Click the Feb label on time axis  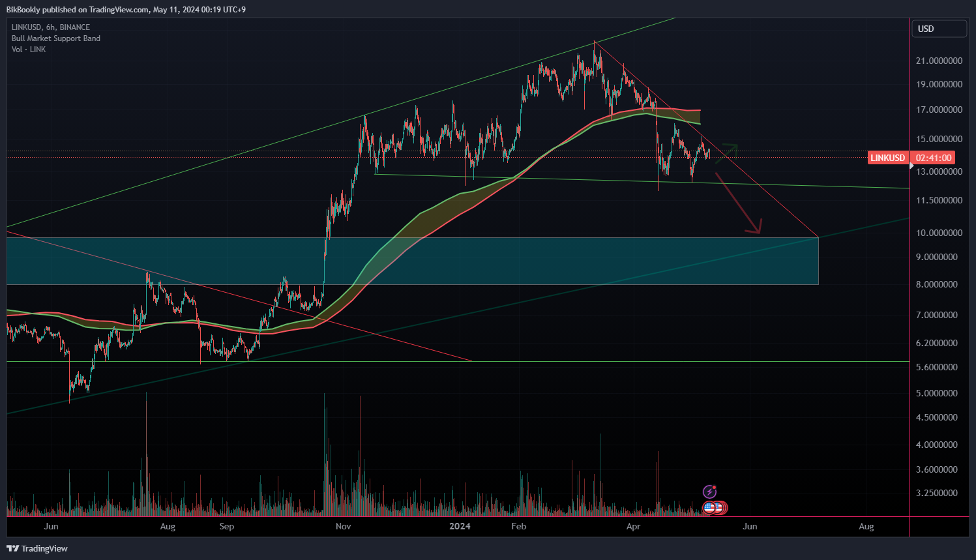tap(518, 526)
